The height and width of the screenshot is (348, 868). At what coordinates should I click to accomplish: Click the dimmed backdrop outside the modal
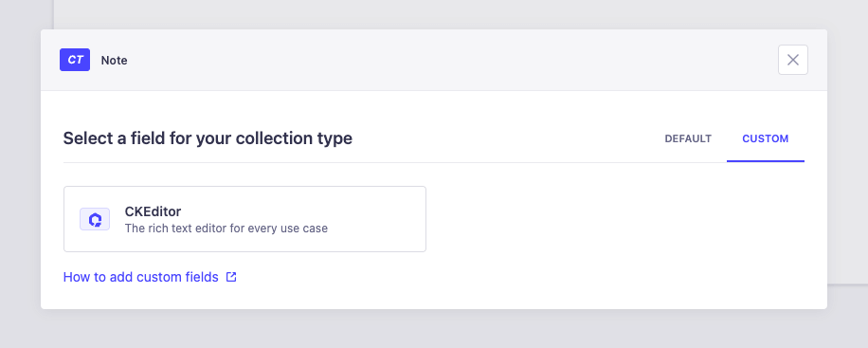pos(434,329)
